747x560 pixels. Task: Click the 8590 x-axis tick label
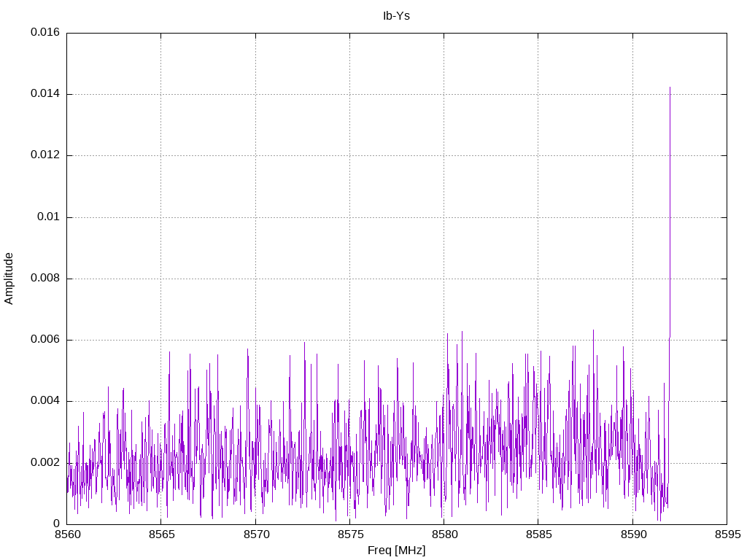point(632,534)
